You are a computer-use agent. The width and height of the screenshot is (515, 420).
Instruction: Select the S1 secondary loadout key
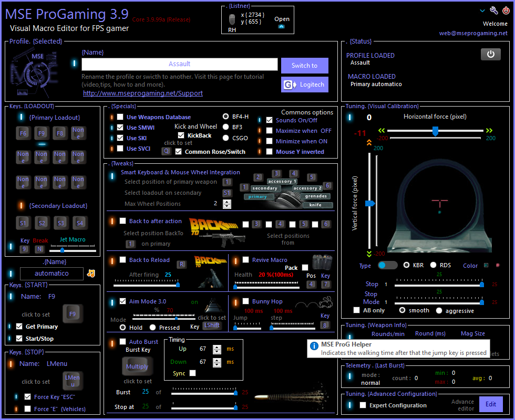pos(23,223)
